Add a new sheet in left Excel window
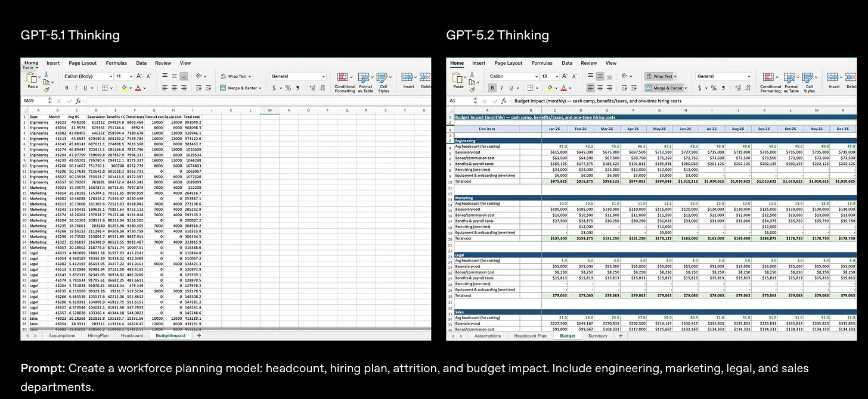Viewport: 868px width, 399px height. point(199,335)
